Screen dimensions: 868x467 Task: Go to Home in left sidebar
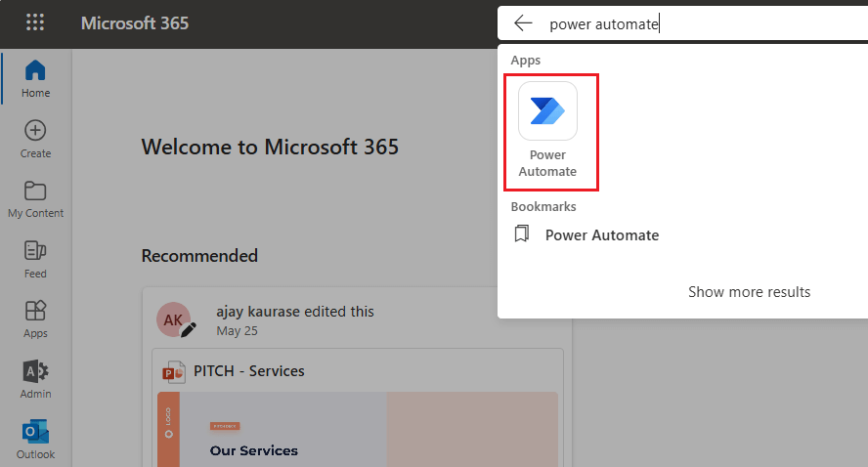[x=35, y=79]
